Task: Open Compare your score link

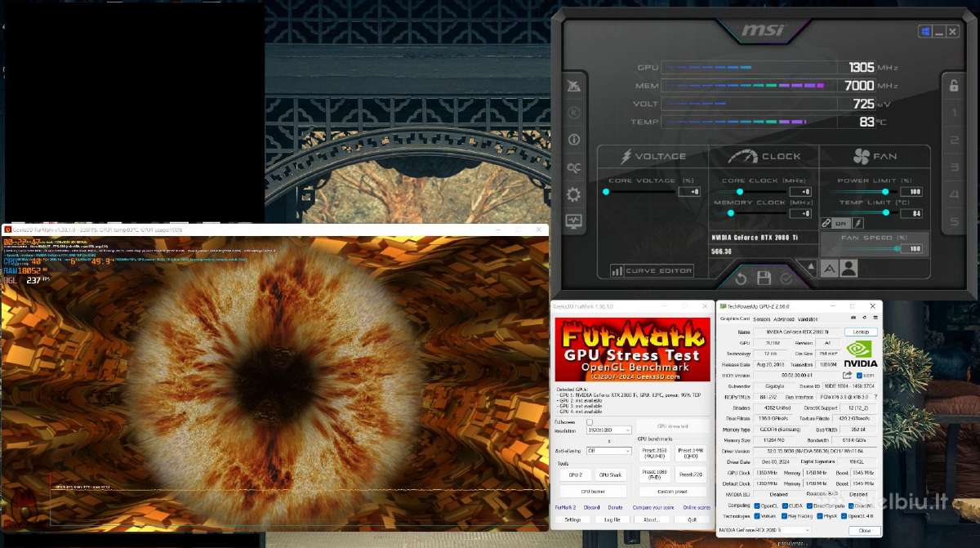Action: tap(654, 508)
